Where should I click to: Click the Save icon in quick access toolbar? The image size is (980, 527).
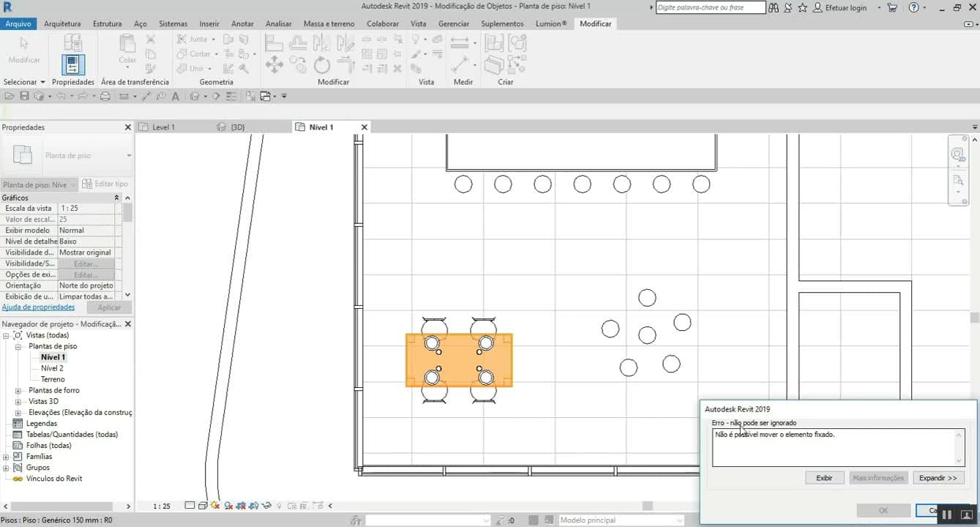point(24,96)
